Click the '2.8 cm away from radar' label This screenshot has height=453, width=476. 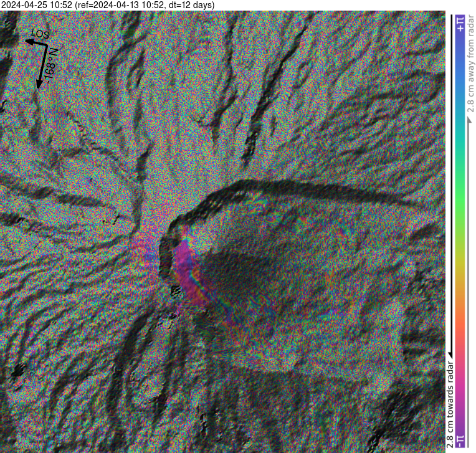click(470, 64)
